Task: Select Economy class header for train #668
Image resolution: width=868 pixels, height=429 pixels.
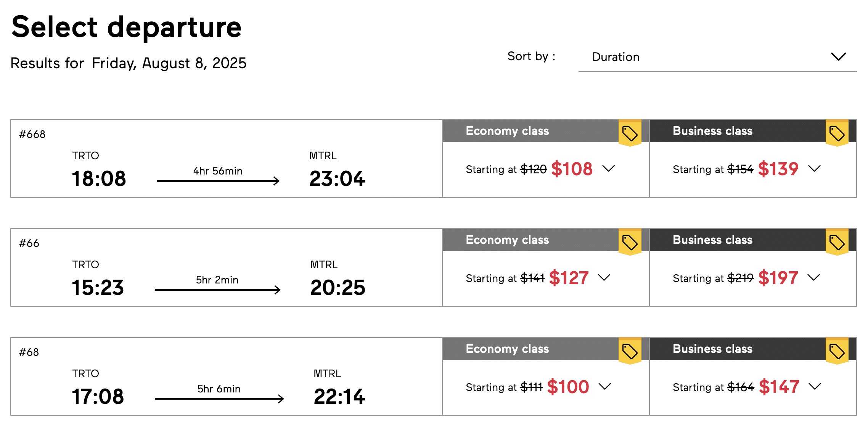Action: point(507,131)
